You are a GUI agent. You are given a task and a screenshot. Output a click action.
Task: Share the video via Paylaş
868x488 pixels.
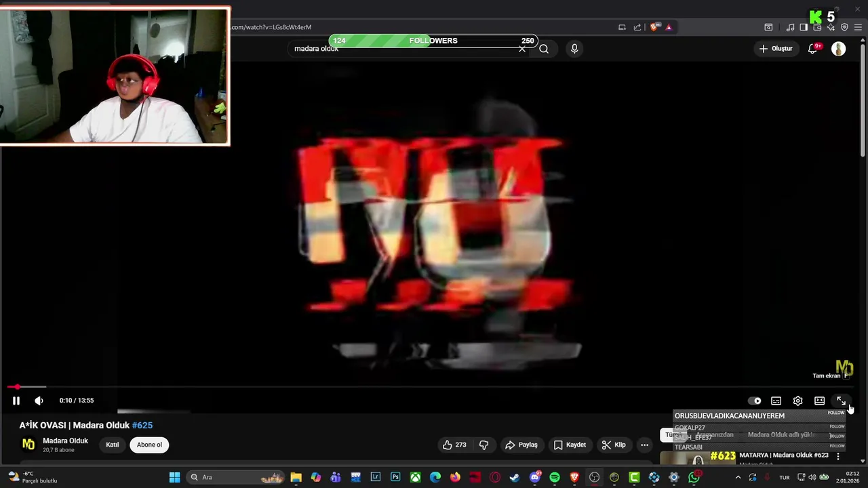[521, 445]
